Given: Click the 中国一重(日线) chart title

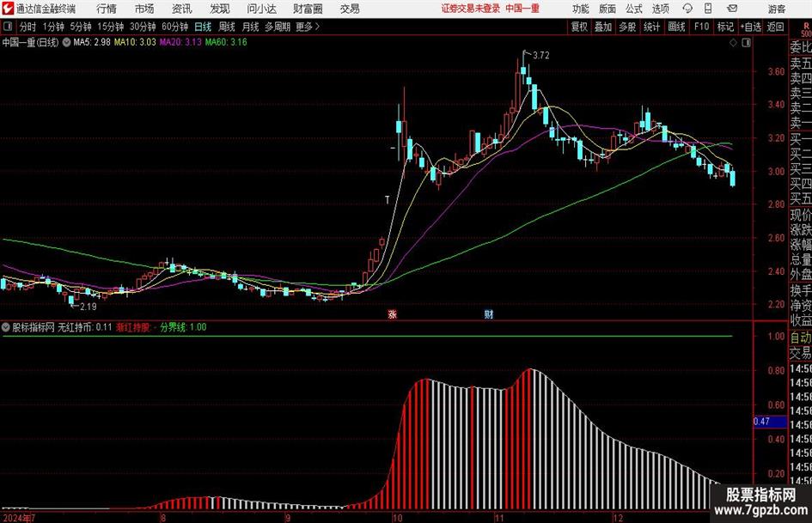Looking at the screenshot, I should 31,42.
